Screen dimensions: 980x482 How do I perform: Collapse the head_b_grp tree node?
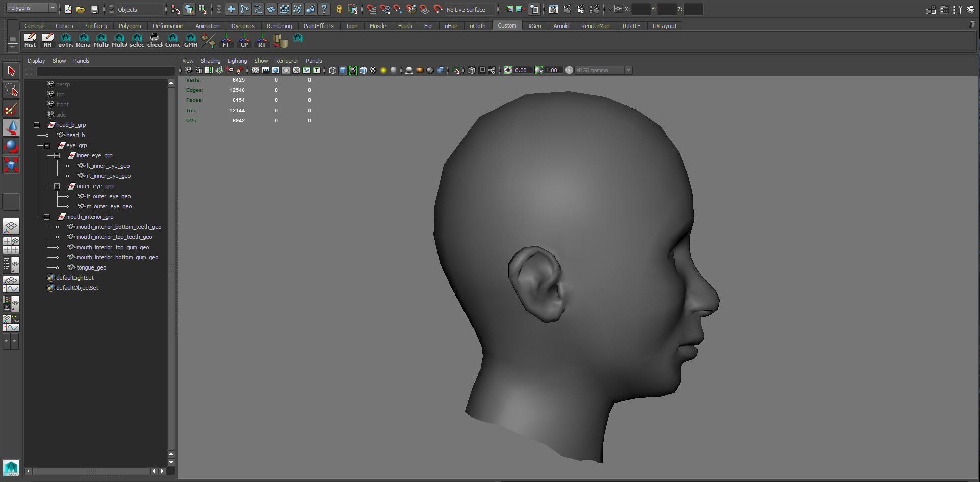tap(37, 125)
